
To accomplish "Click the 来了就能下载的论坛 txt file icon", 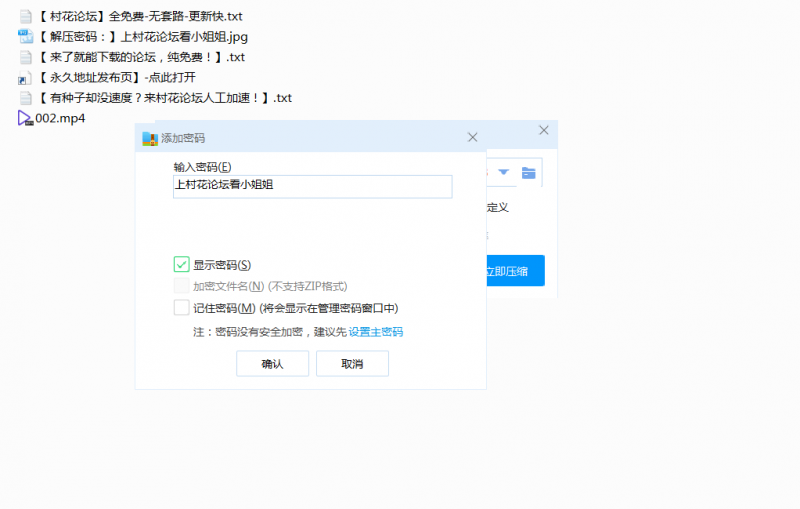I will (26, 57).
